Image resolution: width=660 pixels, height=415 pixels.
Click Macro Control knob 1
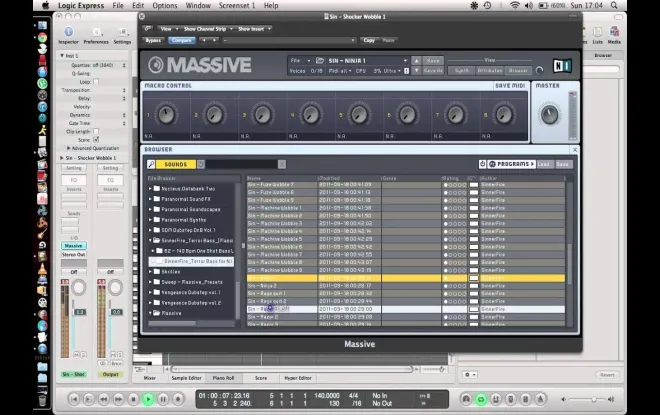point(166,114)
